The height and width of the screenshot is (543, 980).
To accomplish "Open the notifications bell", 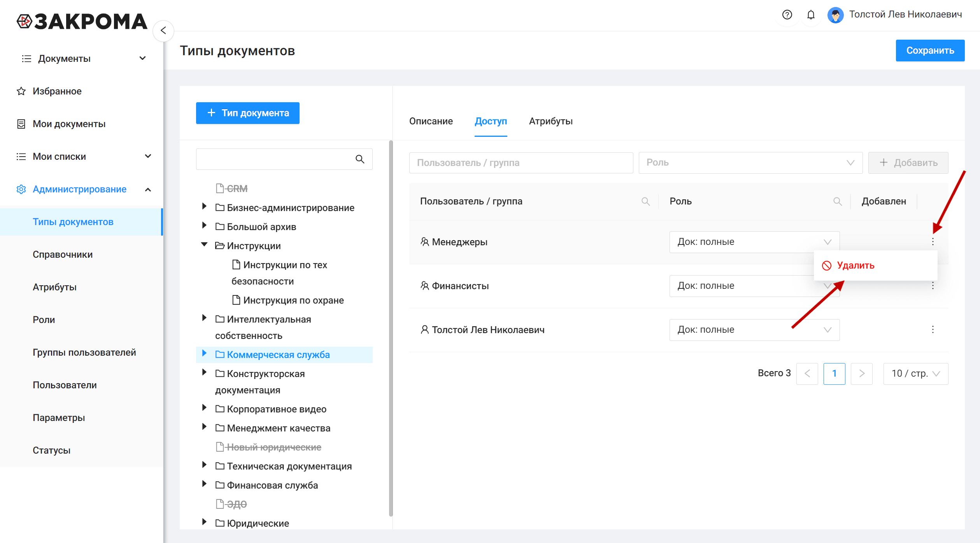I will coord(811,15).
